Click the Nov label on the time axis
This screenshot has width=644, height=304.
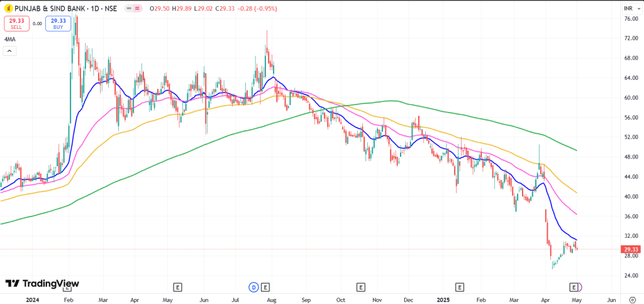tap(376, 299)
